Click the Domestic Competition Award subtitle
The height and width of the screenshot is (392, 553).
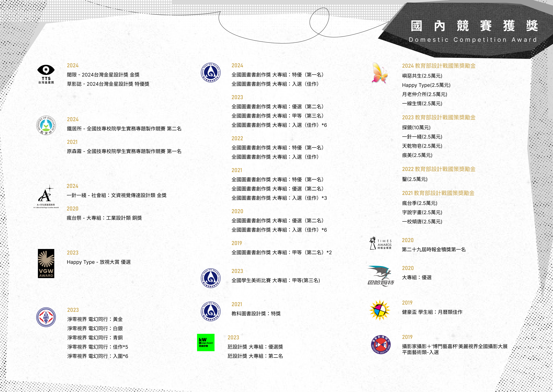point(473,40)
